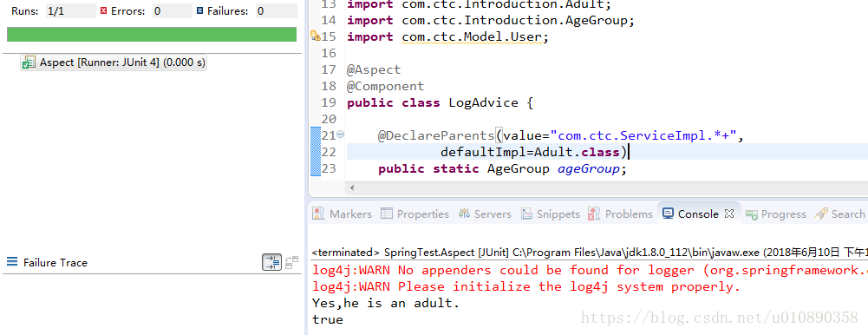Click the Progress tab icon
The height and width of the screenshot is (335, 868).
pos(751,214)
